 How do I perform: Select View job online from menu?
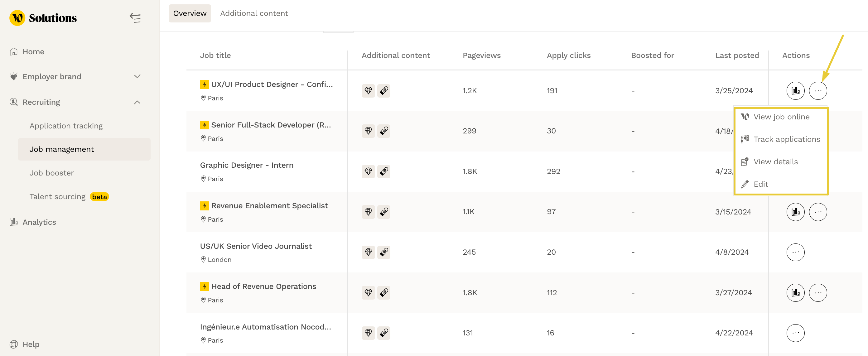click(x=781, y=117)
